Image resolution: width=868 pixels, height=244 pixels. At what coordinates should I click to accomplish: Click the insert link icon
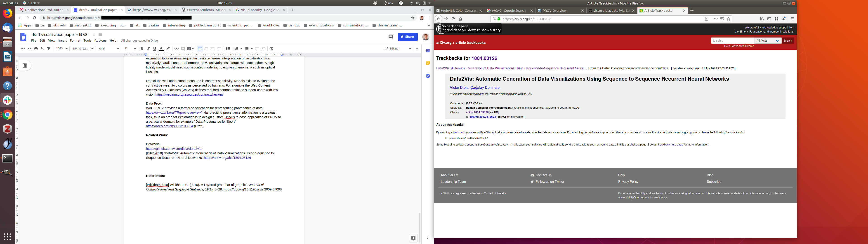176,49
